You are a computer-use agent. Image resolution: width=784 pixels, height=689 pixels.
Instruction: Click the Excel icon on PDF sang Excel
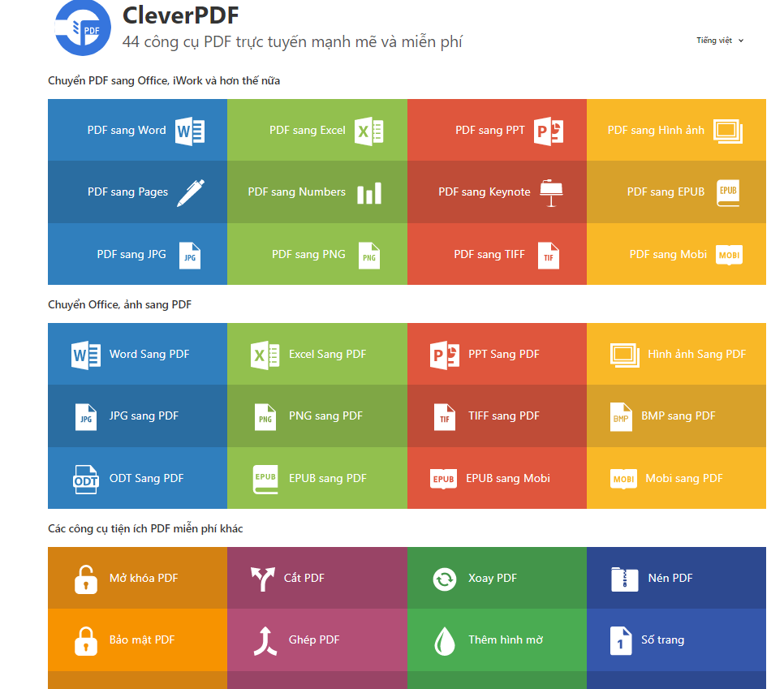[368, 131]
